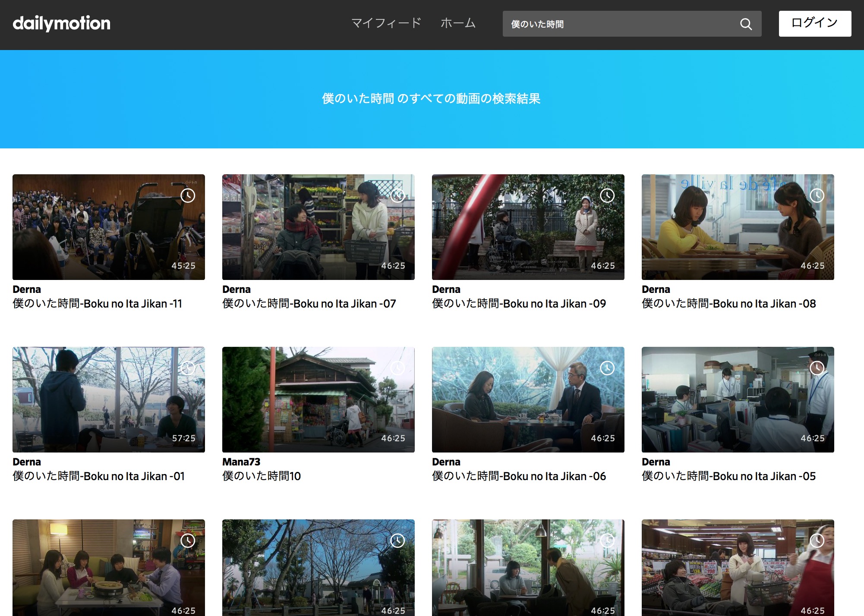Click watch later icon on bare trees park thumbnail

[x=397, y=541]
